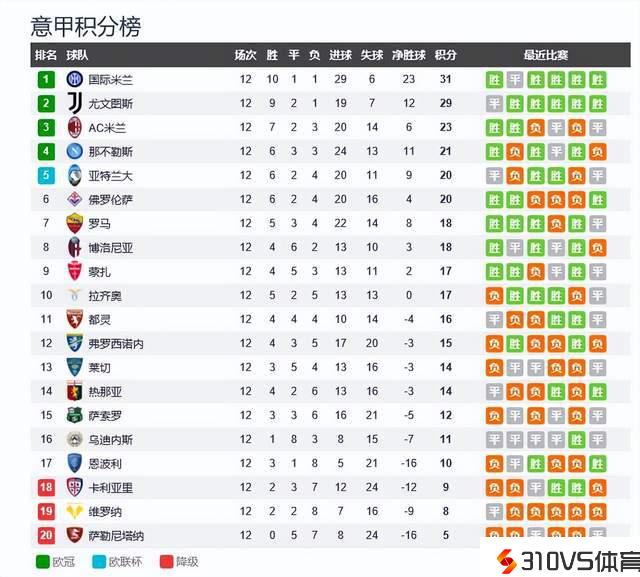Open the 亚特兰大 team link
640x577 pixels.
(x=109, y=175)
